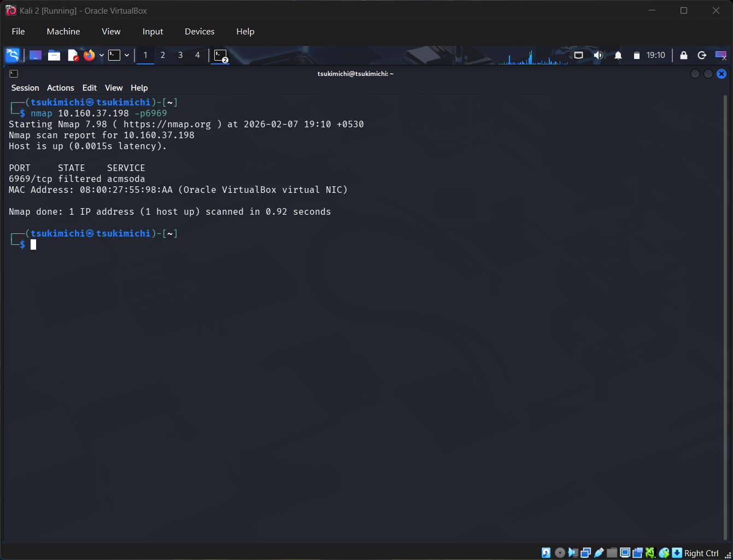Click the keyboard capture arrow icon
The width and height of the screenshot is (733, 560).
(x=677, y=553)
